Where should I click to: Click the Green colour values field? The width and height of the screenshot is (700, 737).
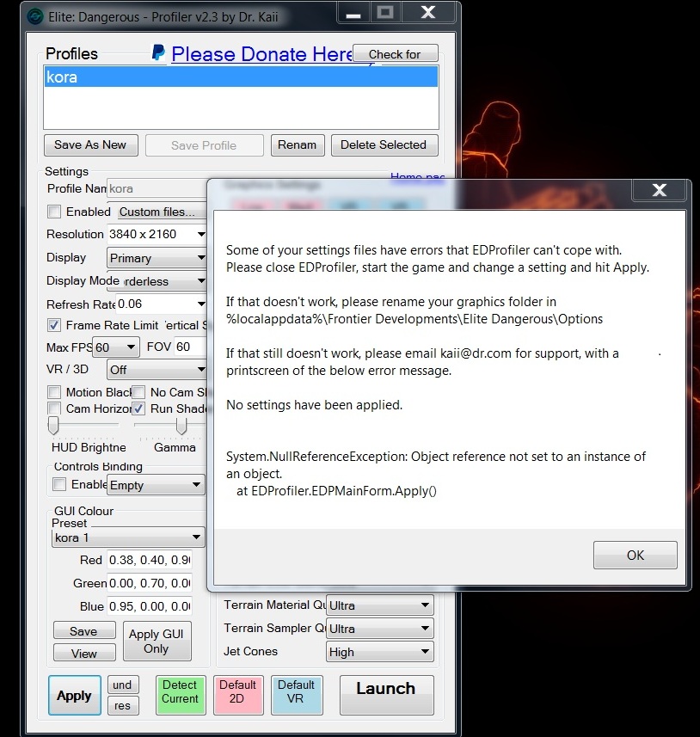pyautogui.click(x=150, y=583)
